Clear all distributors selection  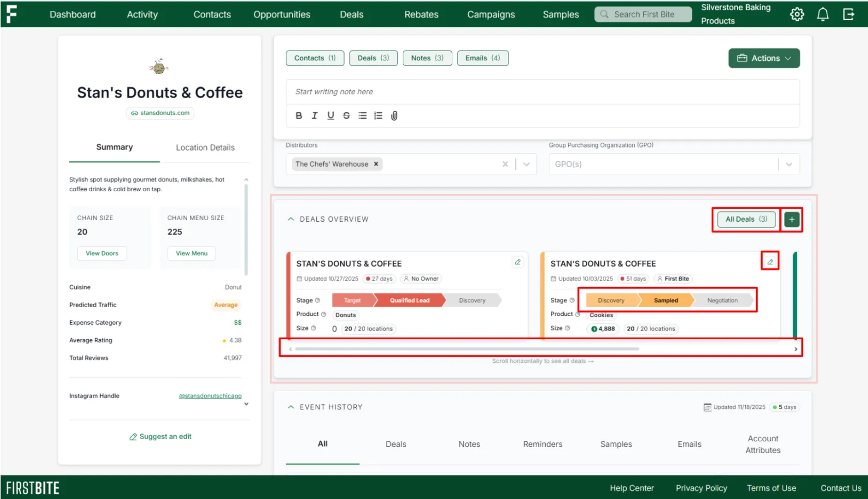pyautogui.click(x=505, y=164)
